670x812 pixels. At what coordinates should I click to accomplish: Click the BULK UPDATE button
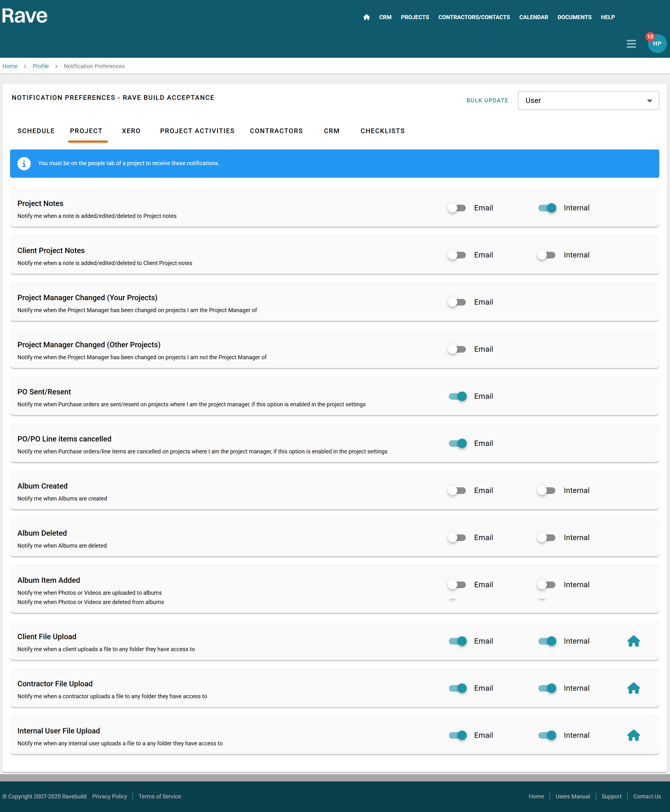487,100
